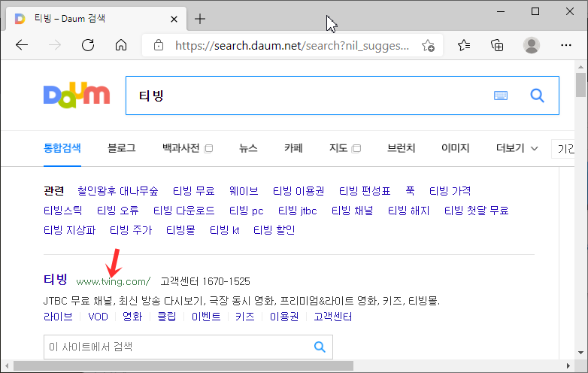Image resolution: width=588 pixels, height=373 pixels.
Task: Click related search 티빙 채널
Action: 352,211
